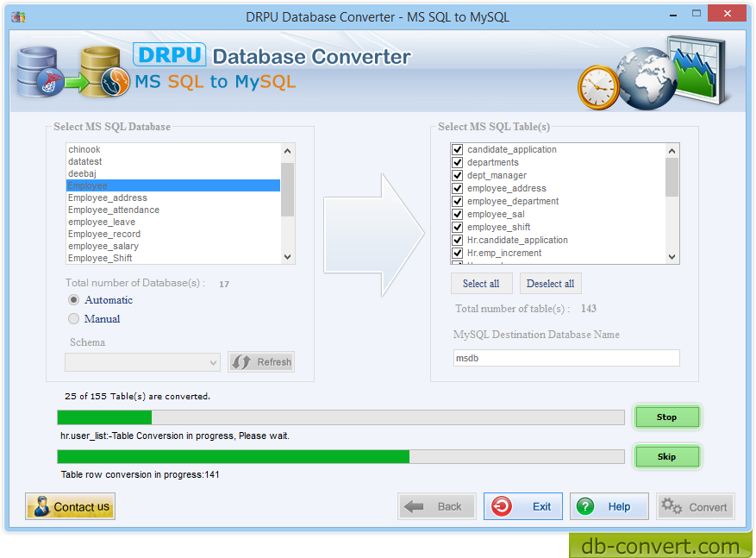Select Employee_record database
The height and width of the screenshot is (558, 756).
[173, 234]
